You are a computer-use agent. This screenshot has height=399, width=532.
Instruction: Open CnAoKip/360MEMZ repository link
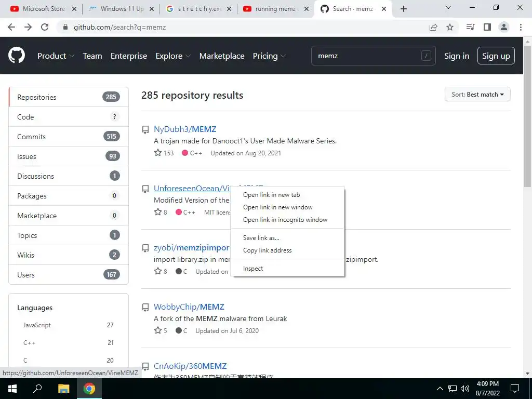pyautogui.click(x=190, y=366)
